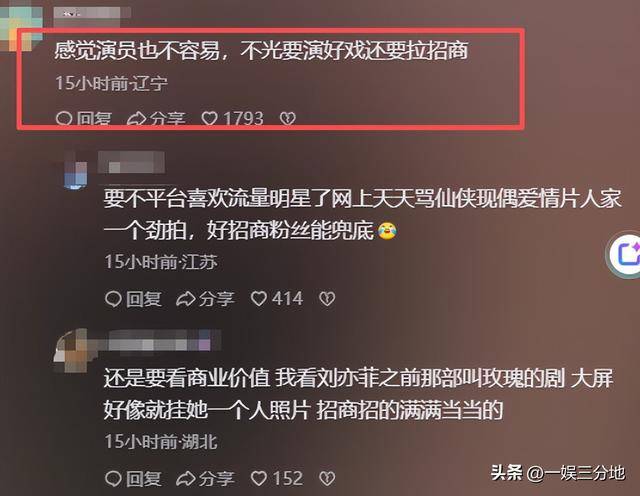Like the Jiangsu comment with 414 likes
The width and height of the screenshot is (640, 496).
277,299
